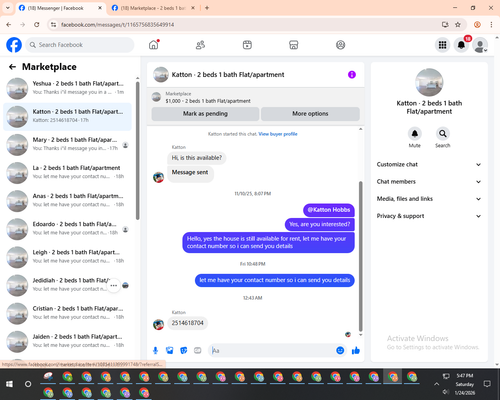Open tab search dropdown arrow
The width and height of the screenshot is (500, 400).
(x=8, y=8)
